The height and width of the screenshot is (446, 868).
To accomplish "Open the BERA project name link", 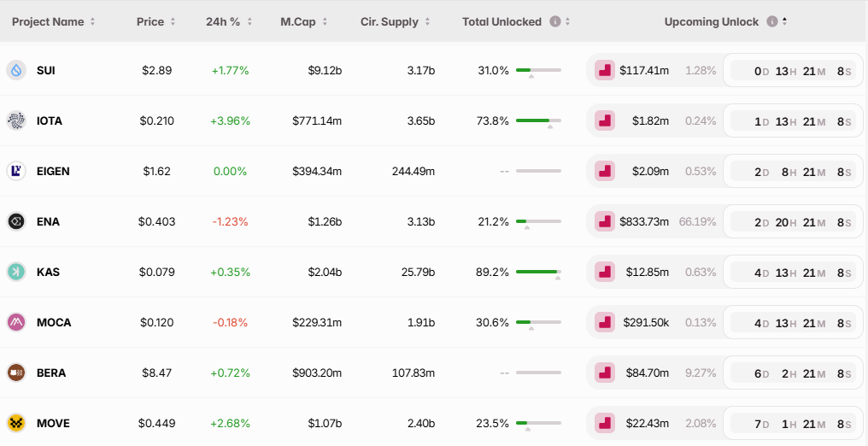I will tap(51, 373).
